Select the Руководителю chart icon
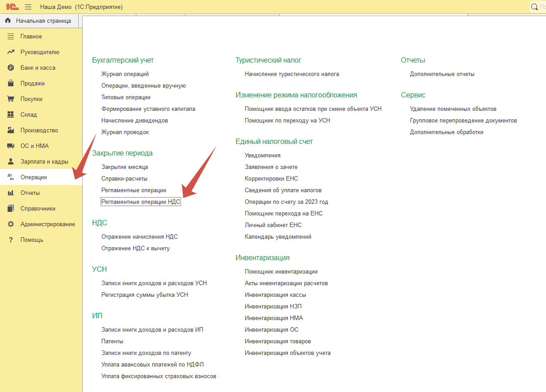Viewport: 546px width, 392px height. [11, 52]
